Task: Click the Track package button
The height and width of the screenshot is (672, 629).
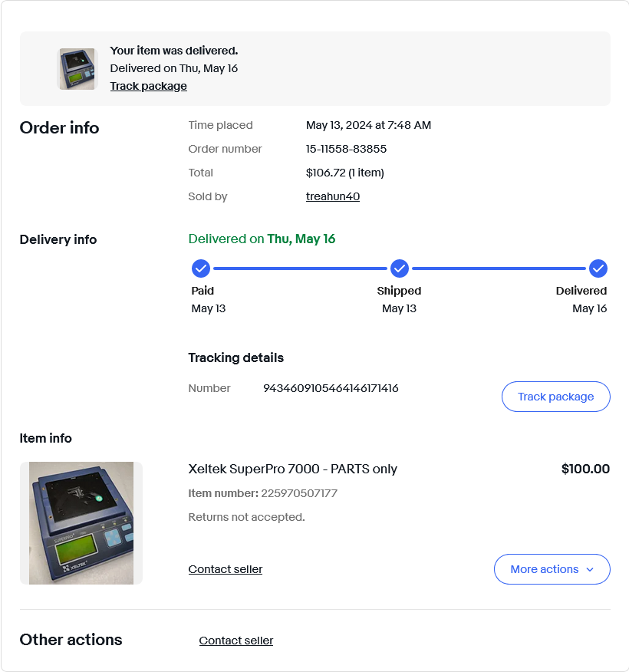Action: click(555, 397)
